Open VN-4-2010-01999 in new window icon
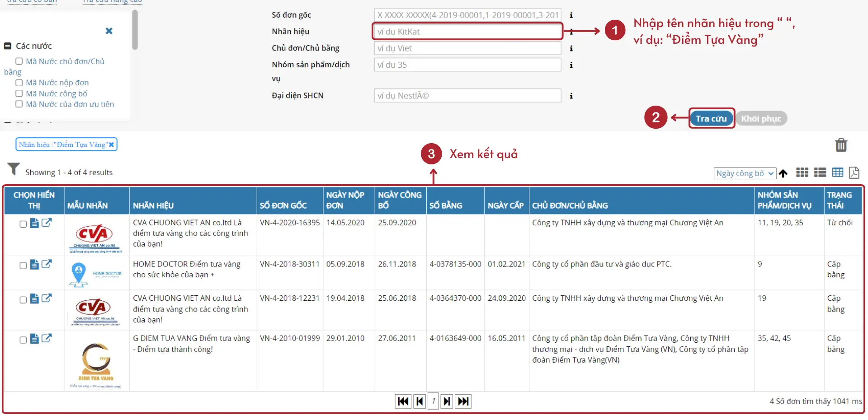868x420 pixels. pos(47,339)
